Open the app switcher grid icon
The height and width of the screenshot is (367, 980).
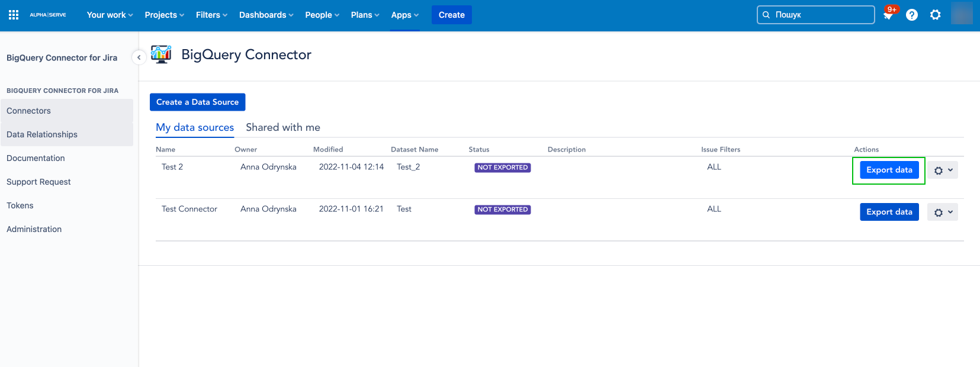coord(14,15)
